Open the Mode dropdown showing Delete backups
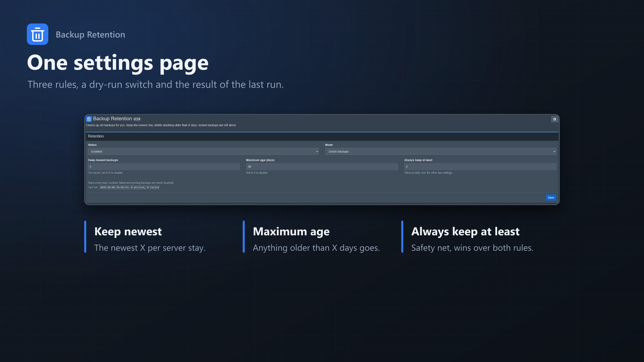The height and width of the screenshot is (362, 644). coord(441,152)
